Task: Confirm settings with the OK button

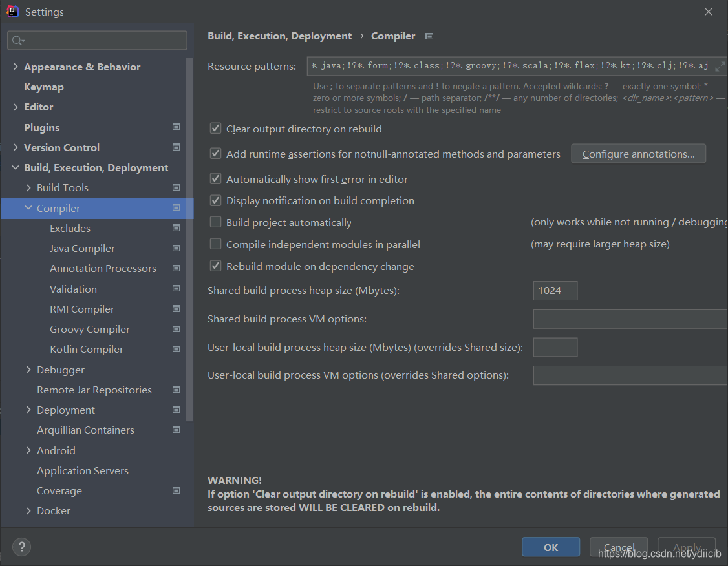Action: click(551, 547)
